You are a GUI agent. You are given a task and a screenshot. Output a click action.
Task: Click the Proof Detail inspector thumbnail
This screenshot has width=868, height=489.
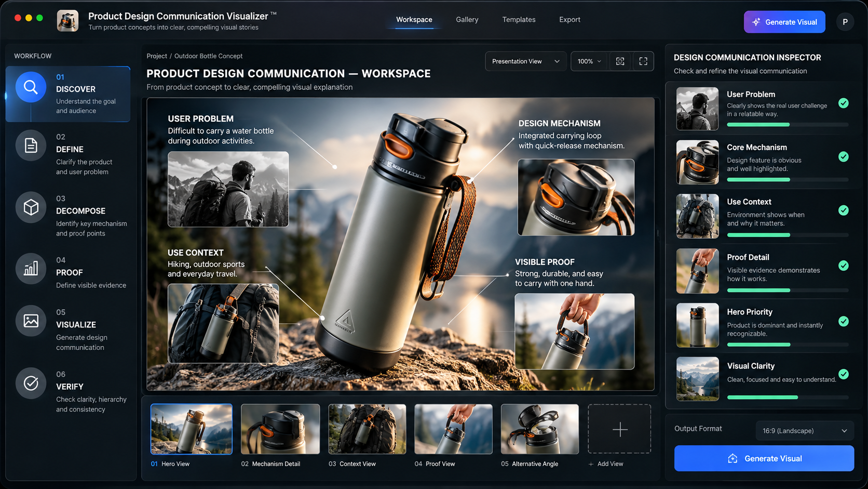pyautogui.click(x=697, y=271)
